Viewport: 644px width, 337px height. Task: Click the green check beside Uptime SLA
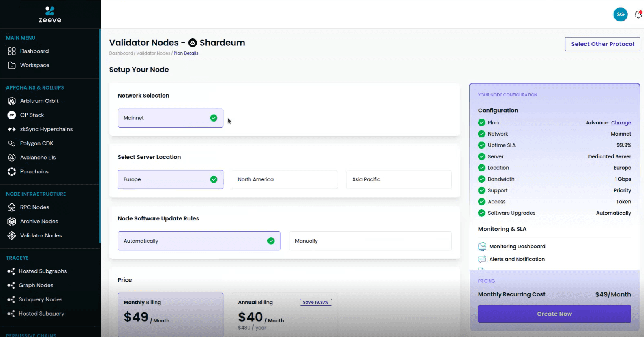point(481,145)
